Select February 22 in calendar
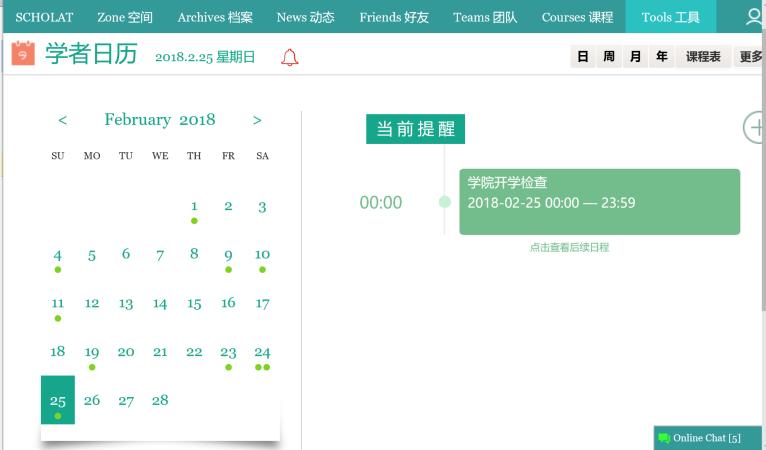Viewport: 766px width, 450px height. [x=194, y=352]
